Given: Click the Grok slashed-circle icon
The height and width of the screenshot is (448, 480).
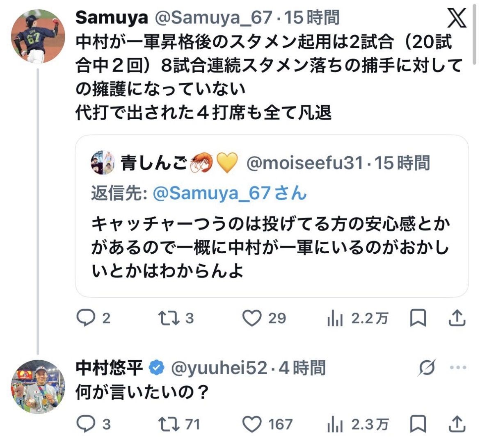Looking at the screenshot, I should pos(427,368).
